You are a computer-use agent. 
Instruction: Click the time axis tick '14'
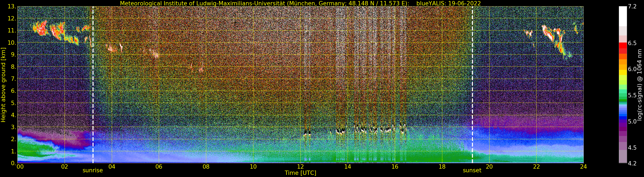pos(347,166)
